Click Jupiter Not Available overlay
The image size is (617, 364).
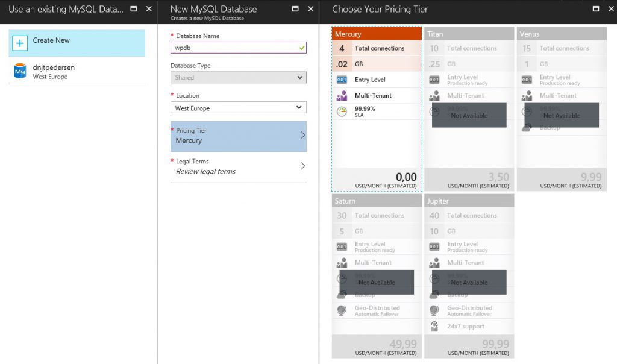click(x=469, y=282)
